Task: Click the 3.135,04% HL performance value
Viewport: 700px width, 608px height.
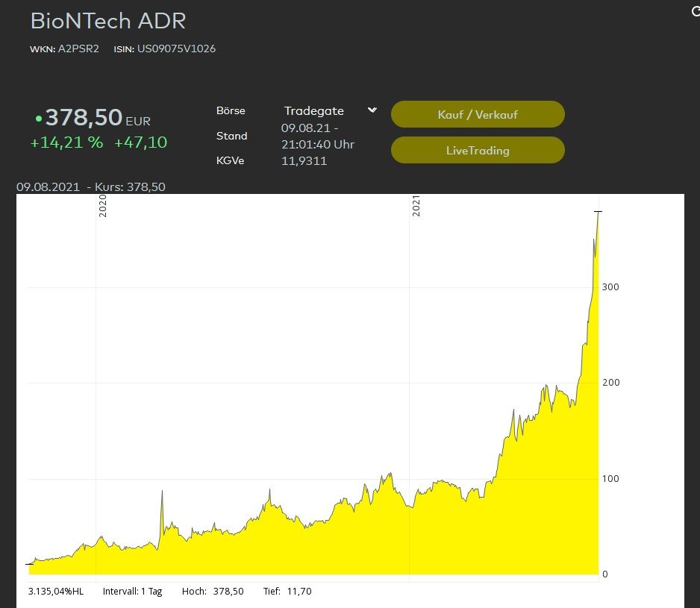Action: (56, 592)
